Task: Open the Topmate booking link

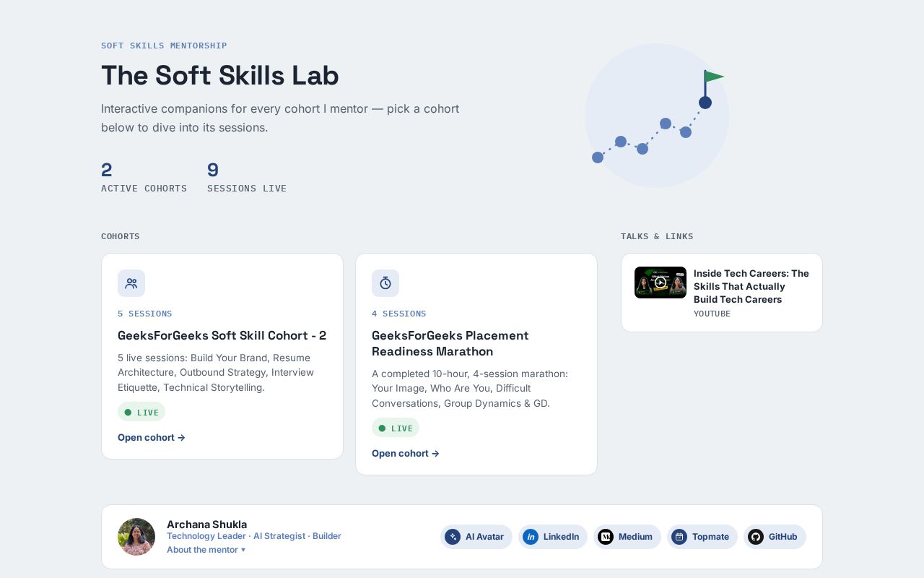Action: pyautogui.click(x=702, y=537)
